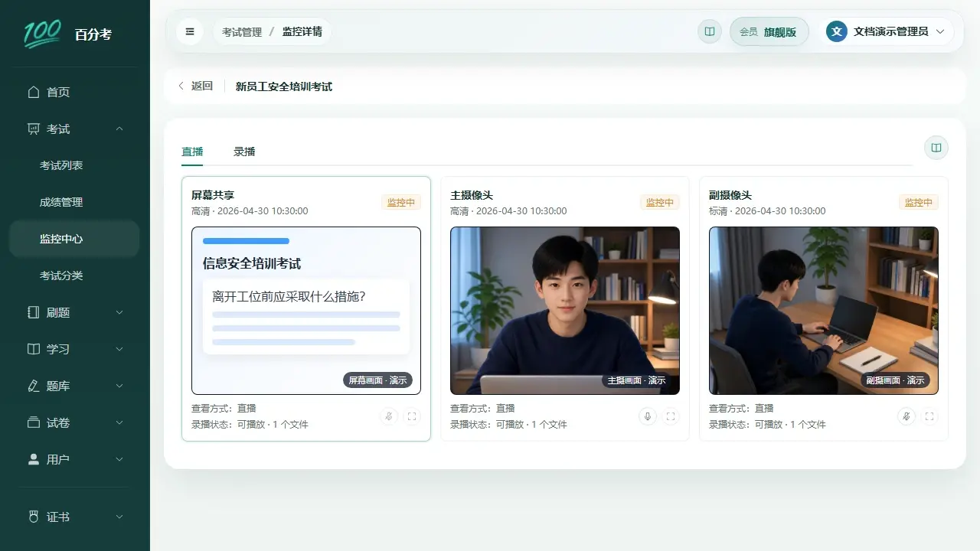The image size is (980, 551).
Task: Expand 副摄像头 view to fullscreen
Action: pyautogui.click(x=929, y=416)
